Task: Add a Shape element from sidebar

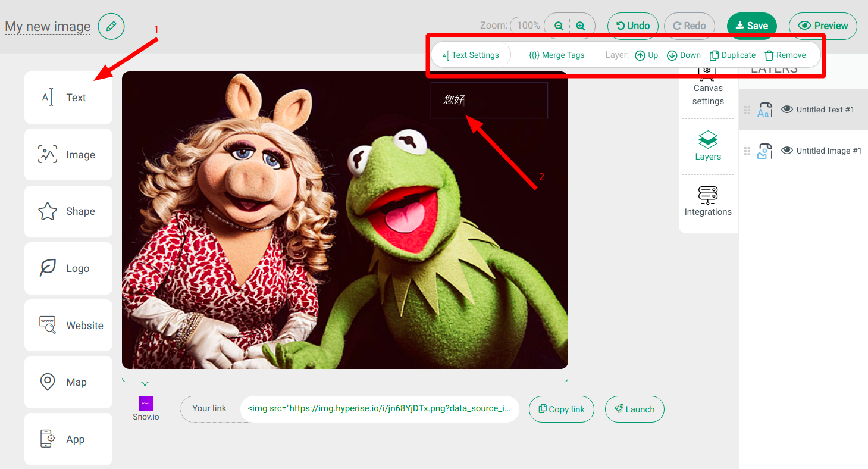Action: pos(68,211)
